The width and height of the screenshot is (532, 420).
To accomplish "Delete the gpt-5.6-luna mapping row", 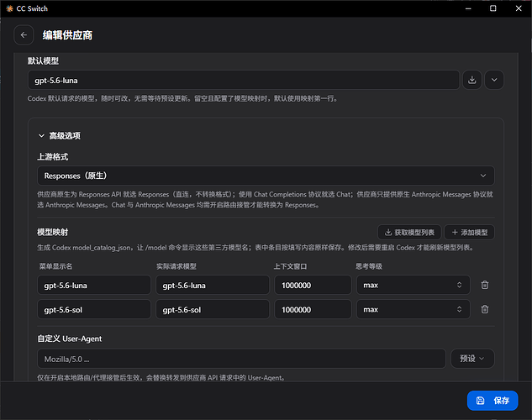I will click(485, 285).
